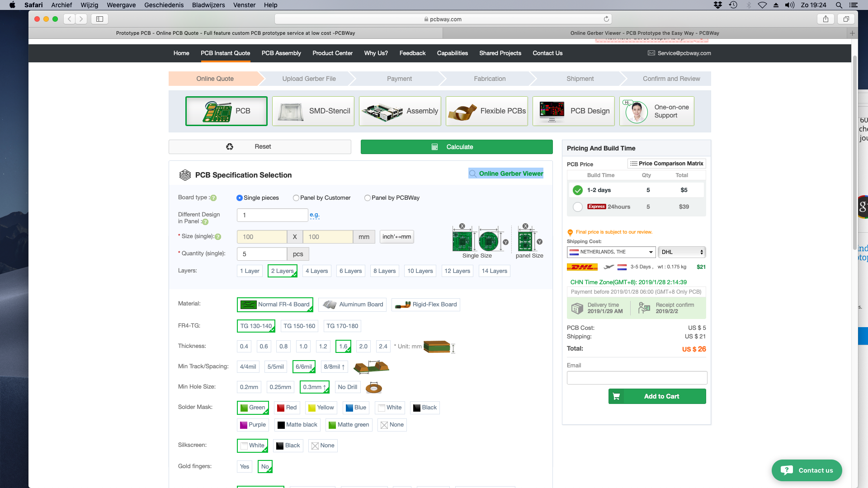Open Spotlight search in the menu bar

tap(839, 5)
